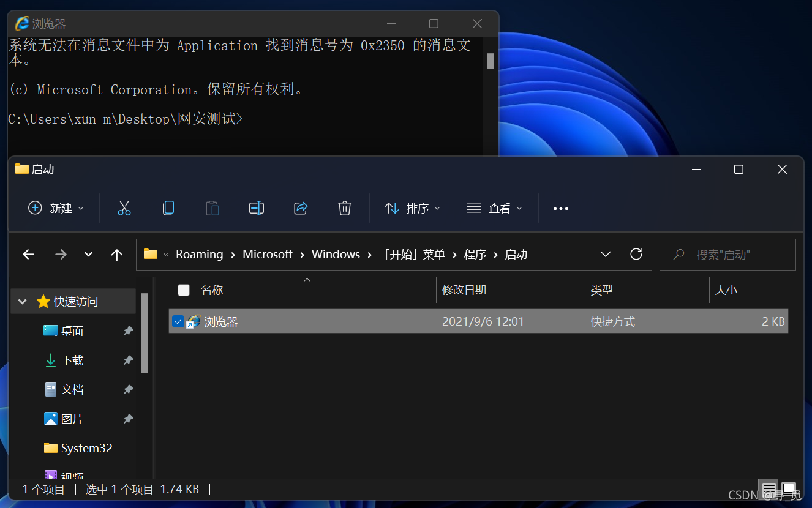The height and width of the screenshot is (508, 812).
Task: Click the "1 个项目" status bar text
Action: point(43,490)
